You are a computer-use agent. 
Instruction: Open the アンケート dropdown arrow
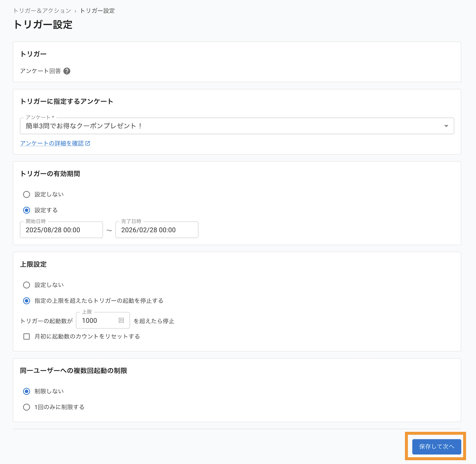(446, 126)
